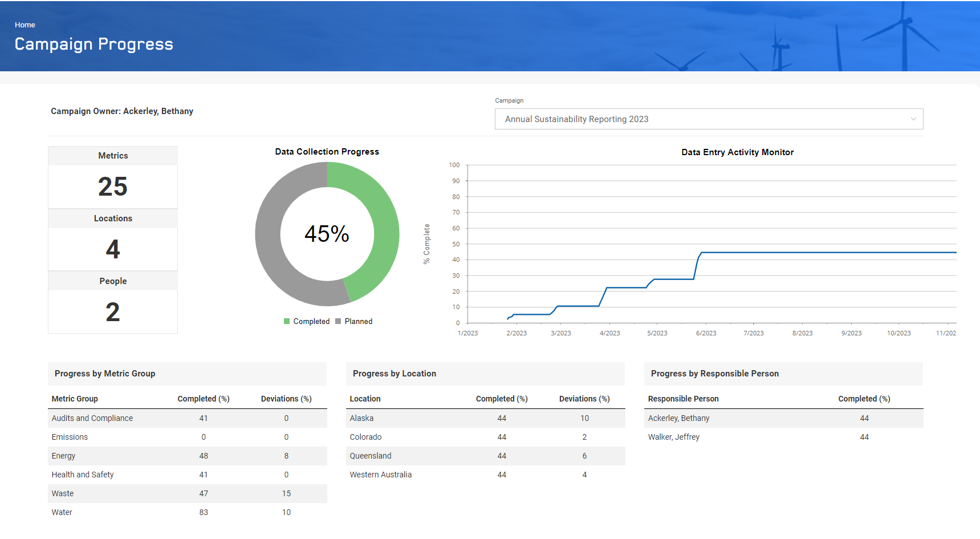Click the chevron arrow in Campaign selector

[x=913, y=119]
